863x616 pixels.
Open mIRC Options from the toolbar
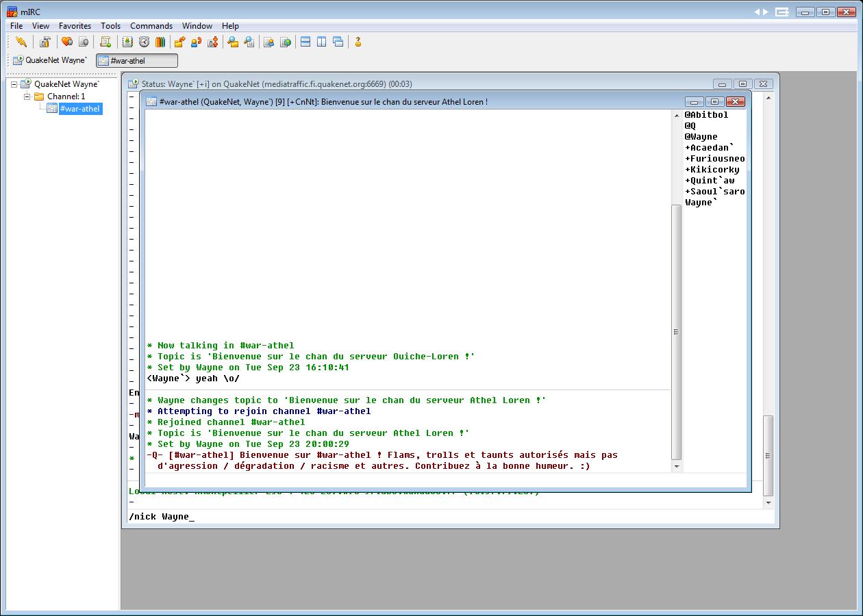(x=45, y=42)
